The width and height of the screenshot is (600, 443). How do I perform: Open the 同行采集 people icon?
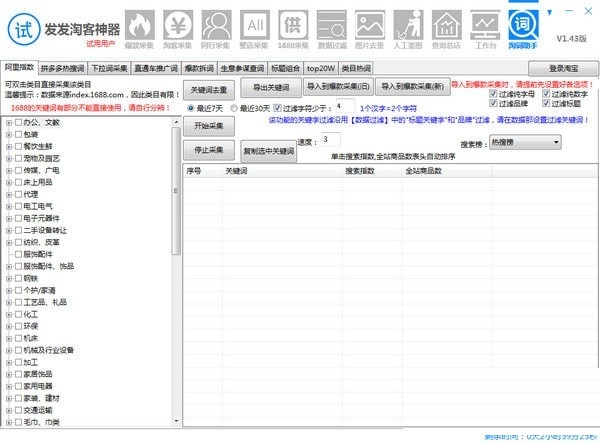217,25
